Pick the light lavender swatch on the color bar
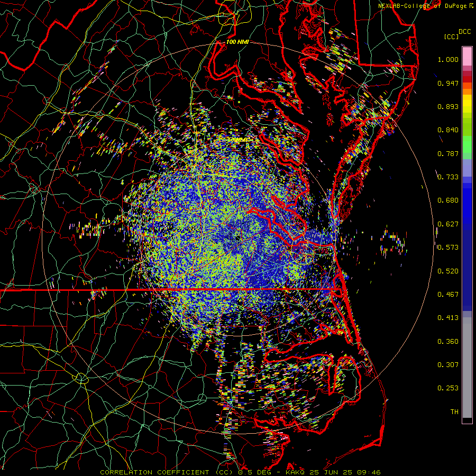476x476 pixels. (x=467, y=168)
